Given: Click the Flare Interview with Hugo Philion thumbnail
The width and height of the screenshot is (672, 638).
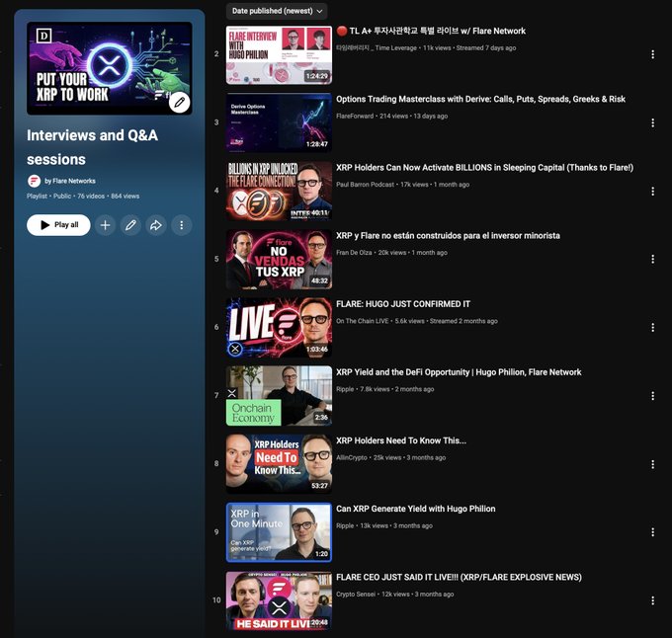Looking at the screenshot, I should [279, 54].
